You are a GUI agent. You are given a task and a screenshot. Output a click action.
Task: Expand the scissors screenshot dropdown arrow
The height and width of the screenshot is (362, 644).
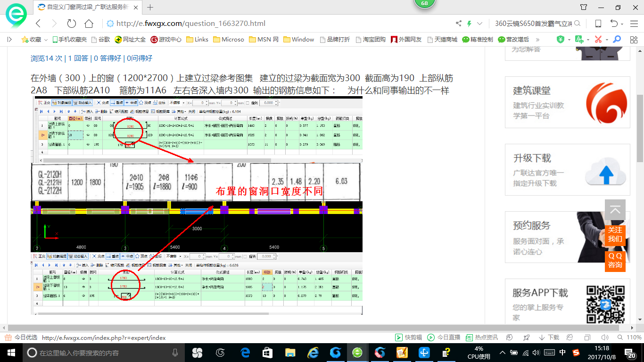(x=607, y=40)
